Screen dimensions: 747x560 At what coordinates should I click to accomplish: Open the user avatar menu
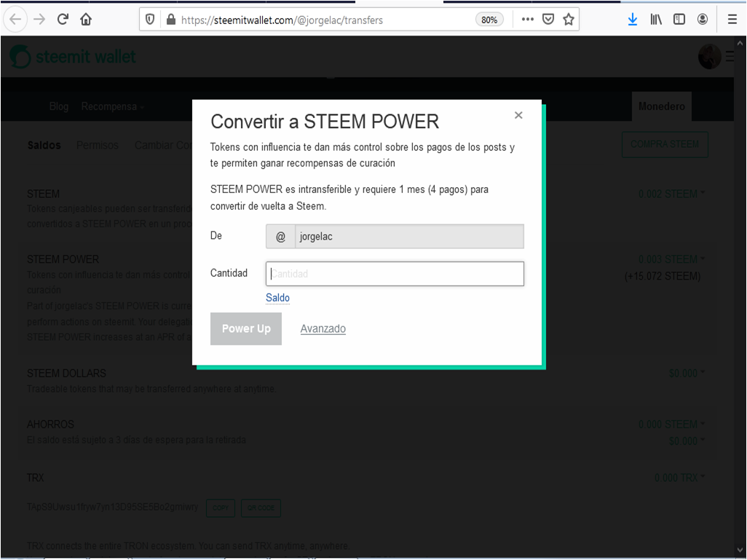pyautogui.click(x=710, y=57)
